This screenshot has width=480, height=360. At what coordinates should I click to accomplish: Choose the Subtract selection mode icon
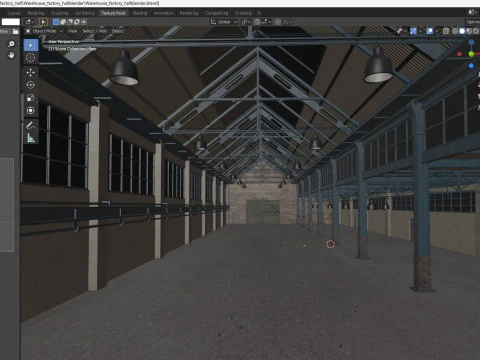click(x=70, y=22)
